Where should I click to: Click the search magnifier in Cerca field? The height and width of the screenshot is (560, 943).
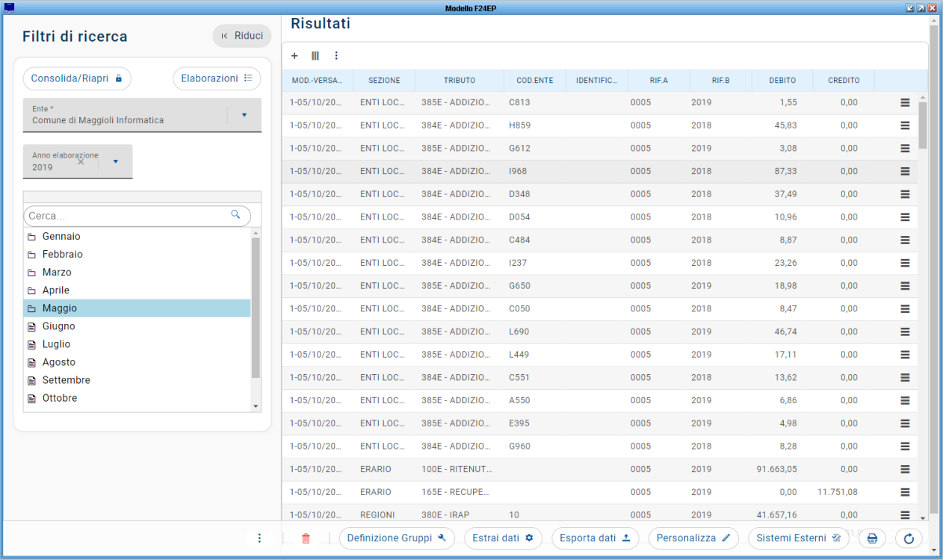(x=236, y=215)
